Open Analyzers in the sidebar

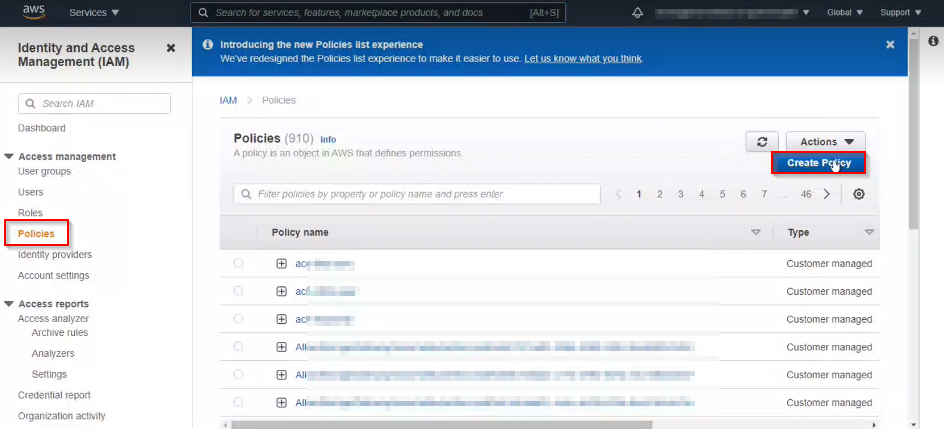[x=53, y=354]
